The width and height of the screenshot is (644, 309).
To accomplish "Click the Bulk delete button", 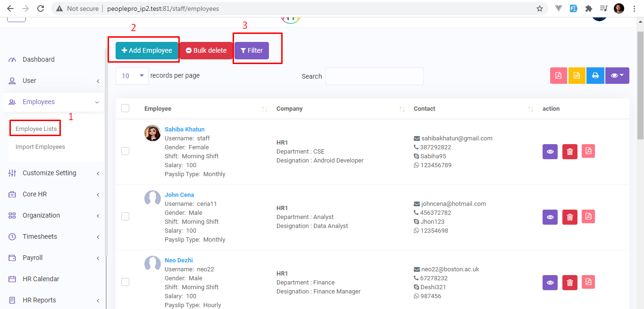I will [206, 50].
